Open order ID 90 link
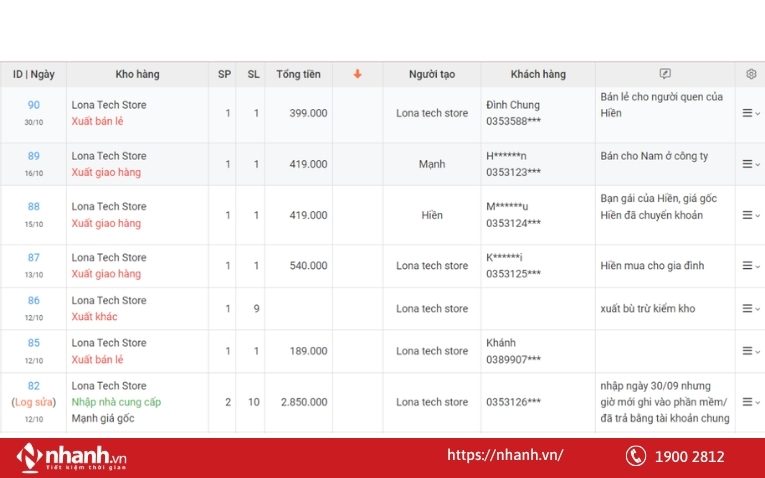The width and height of the screenshot is (765, 478). click(34, 105)
